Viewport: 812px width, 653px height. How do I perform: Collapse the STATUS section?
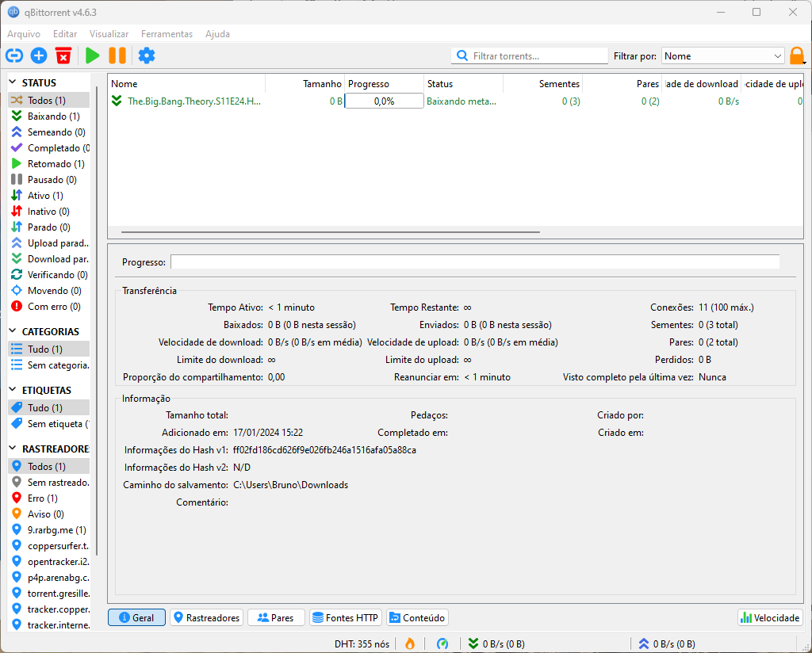point(13,82)
